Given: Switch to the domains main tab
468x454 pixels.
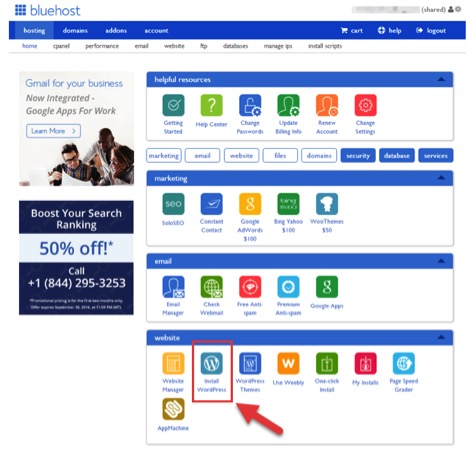Looking at the screenshot, I should click(x=75, y=30).
